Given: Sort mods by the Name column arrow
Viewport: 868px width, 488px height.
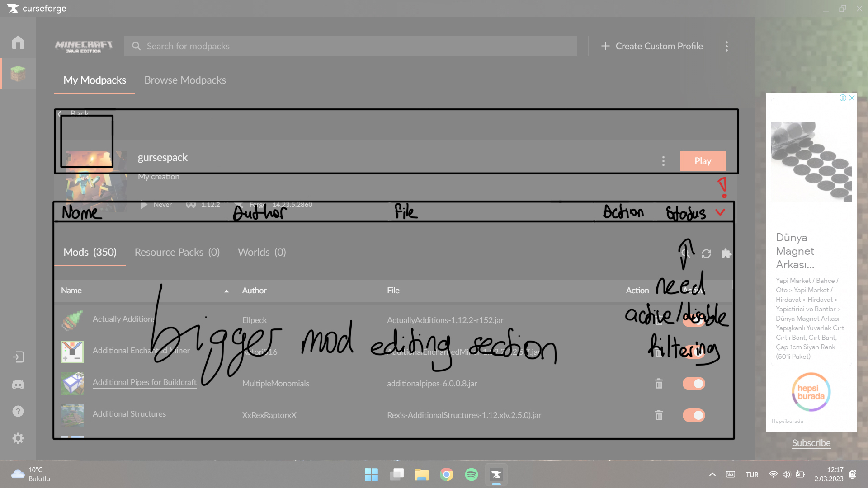Looking at the screenshot, I should 226,291.
